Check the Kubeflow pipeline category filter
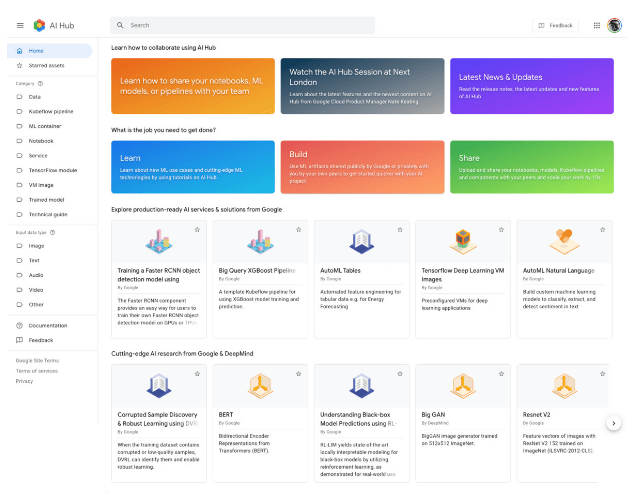638x495 pixels. pos(20,111)
